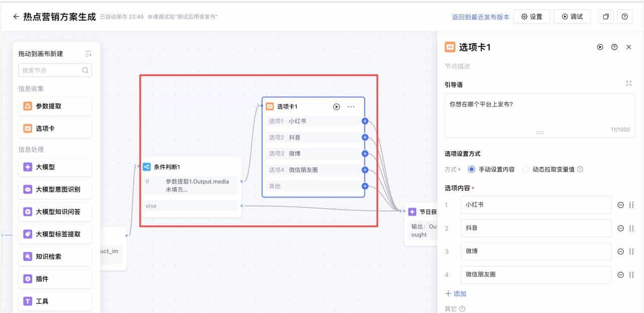Open the help icon at top right
The width and height of the screenshot is (644, 313).
(624, 16)
